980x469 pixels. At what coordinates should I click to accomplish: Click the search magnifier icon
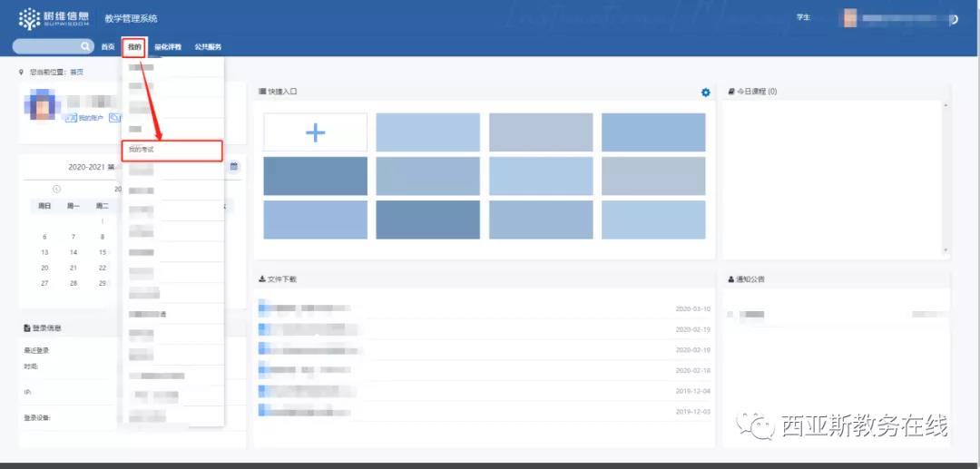[x=85, y=46]
